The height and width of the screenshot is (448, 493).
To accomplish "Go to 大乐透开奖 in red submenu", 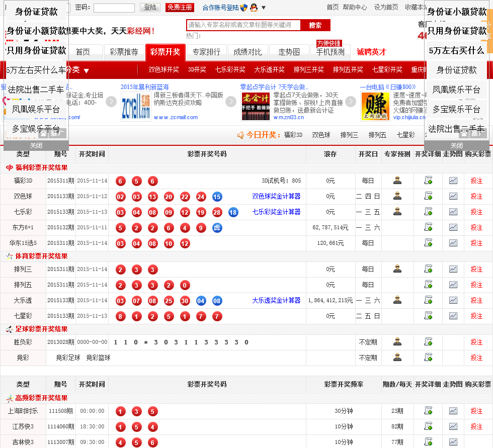I will click(269, 69).
